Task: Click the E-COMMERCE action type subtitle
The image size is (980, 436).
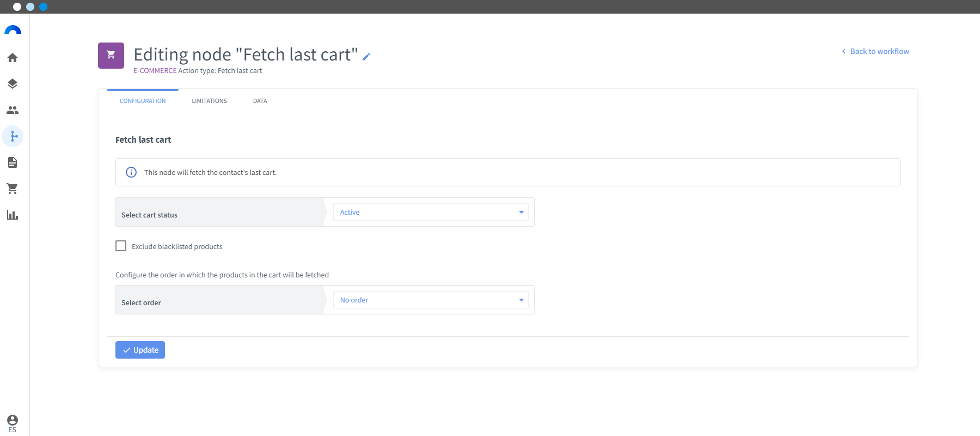Action: click(x=198, y=70)
